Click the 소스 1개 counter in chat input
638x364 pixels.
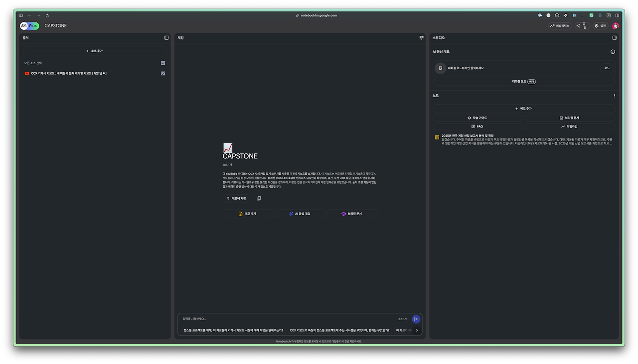coord(402,319)
